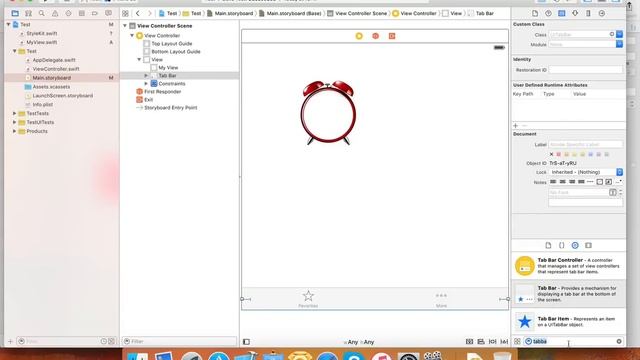This screenshot has width=640, height=360.
Task: Expand the Constraints outline node
Action: 146,84
